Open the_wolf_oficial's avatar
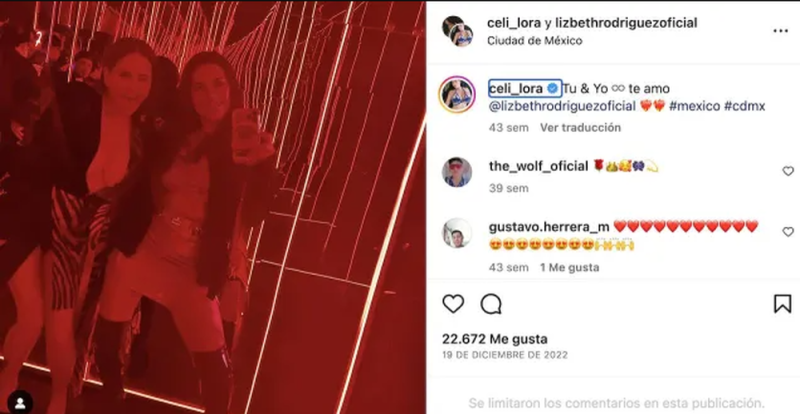Image resolution: width=800 pixels, height=414 pixels. 457,172
